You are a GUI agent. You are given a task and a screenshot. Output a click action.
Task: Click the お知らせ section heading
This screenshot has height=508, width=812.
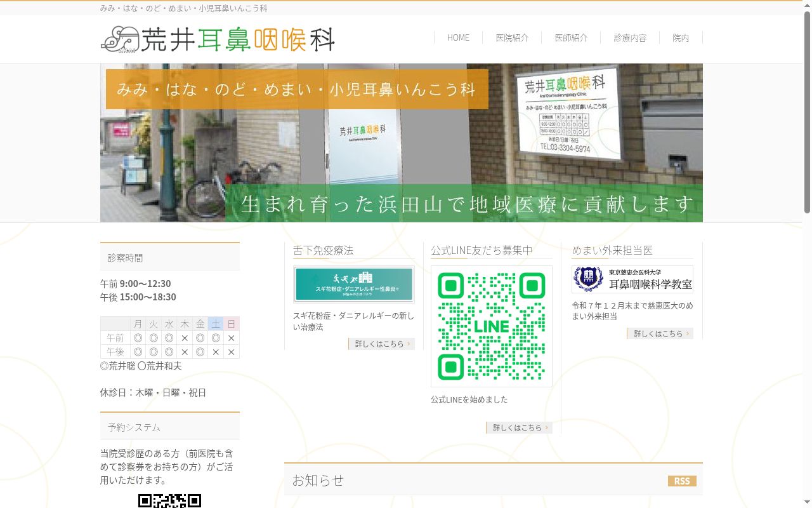[x=318, y=480]
